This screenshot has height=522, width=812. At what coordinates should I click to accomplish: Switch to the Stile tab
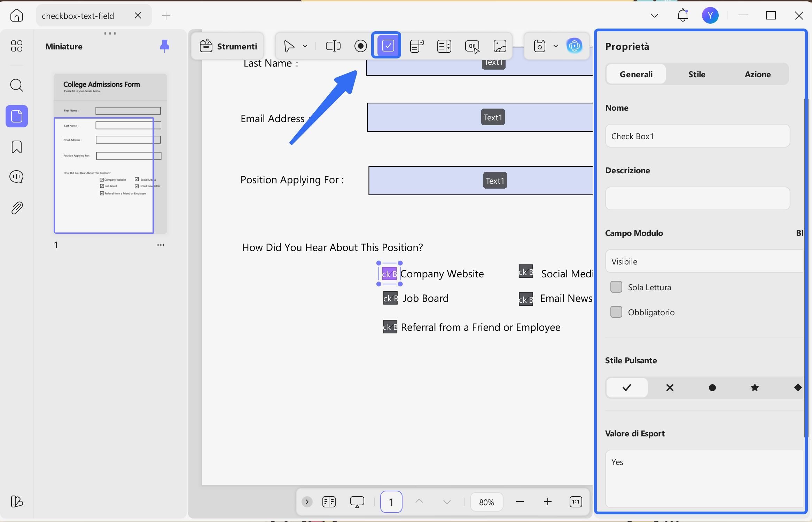[x=697, y=74]
